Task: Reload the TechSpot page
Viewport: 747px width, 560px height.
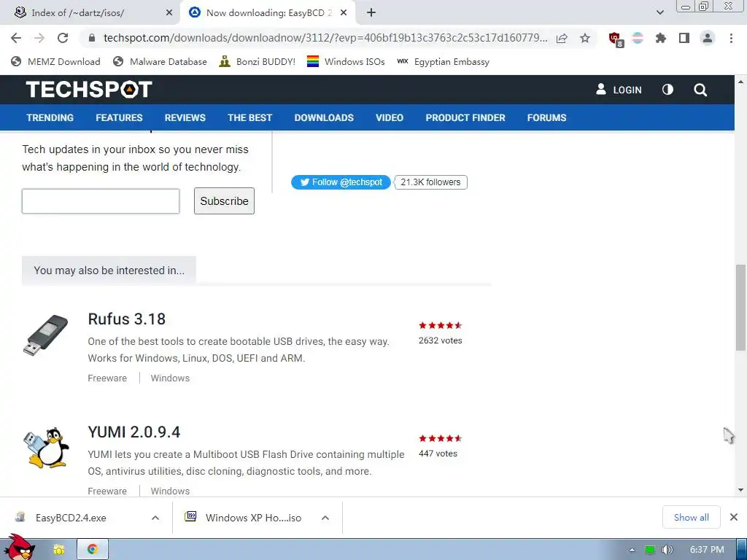Action: [x=63, y=38]
